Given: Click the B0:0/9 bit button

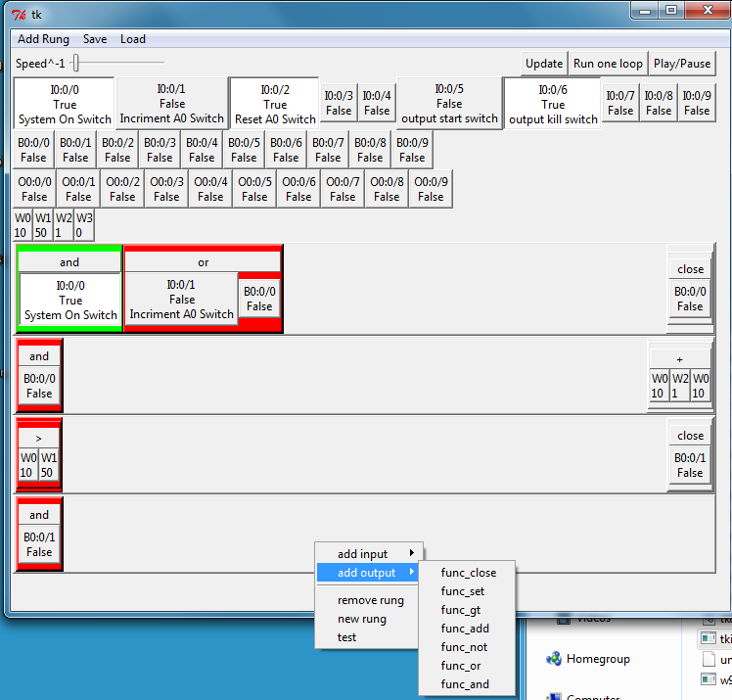Looking at the screenshot, I should [x=412, y=150].
